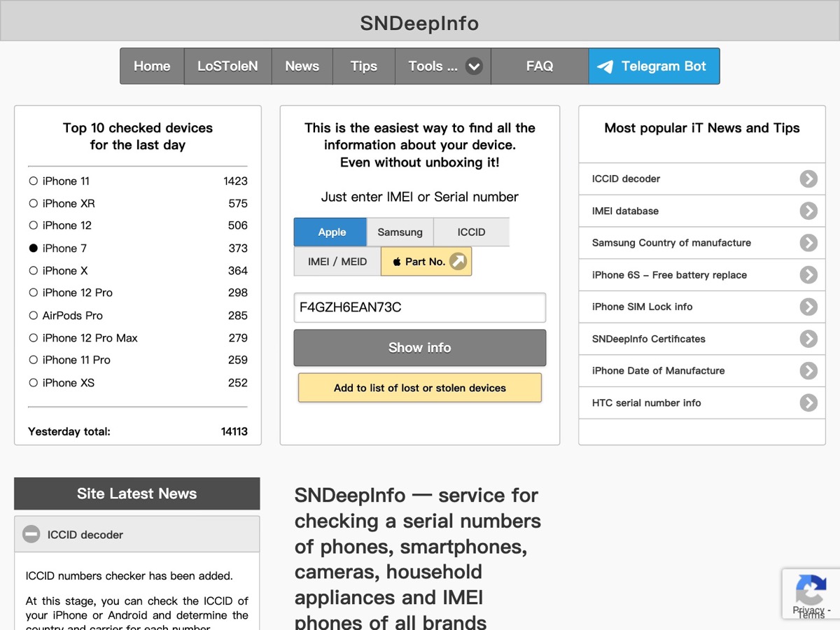
Task: Open the Telegram Bot link
Action: pos(654,66)
